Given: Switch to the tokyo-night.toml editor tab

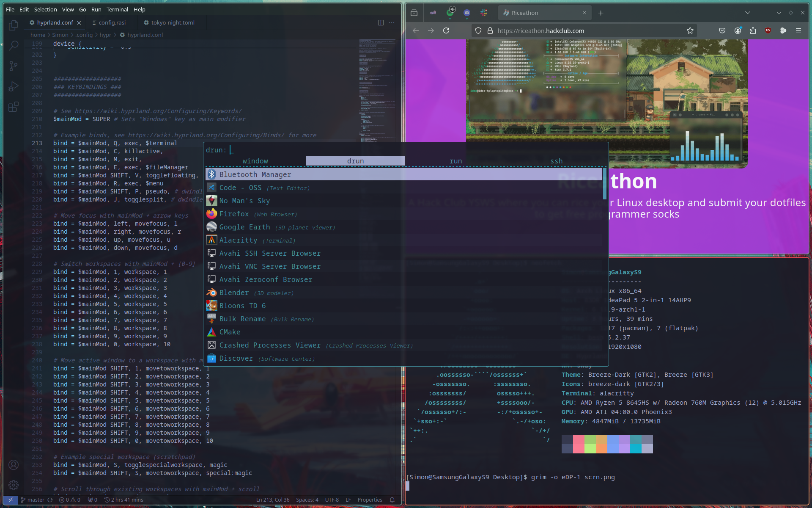Looking at the screenshot, I should [x=173, y=22].
